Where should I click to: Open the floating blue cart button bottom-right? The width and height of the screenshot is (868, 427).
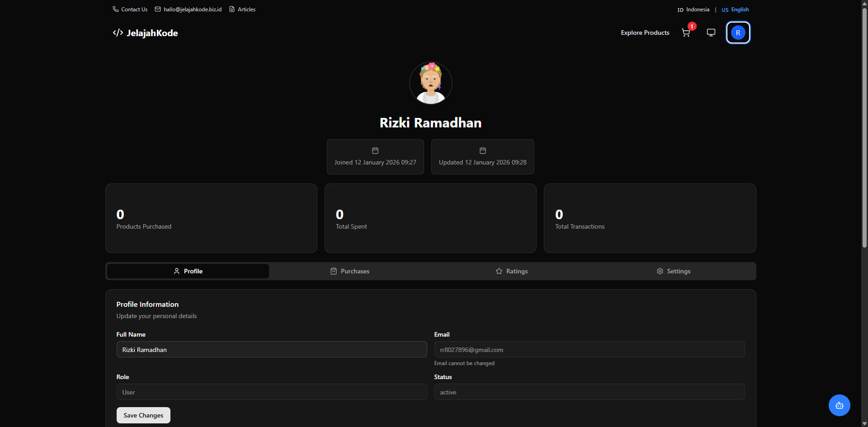(839, 405)
